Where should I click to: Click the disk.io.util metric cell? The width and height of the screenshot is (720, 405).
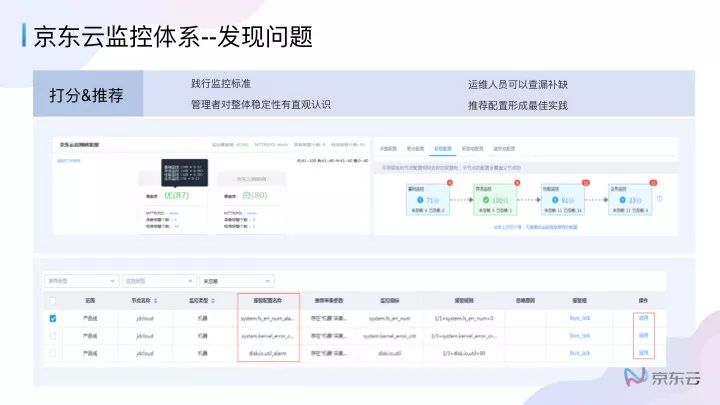coord(389,353)
